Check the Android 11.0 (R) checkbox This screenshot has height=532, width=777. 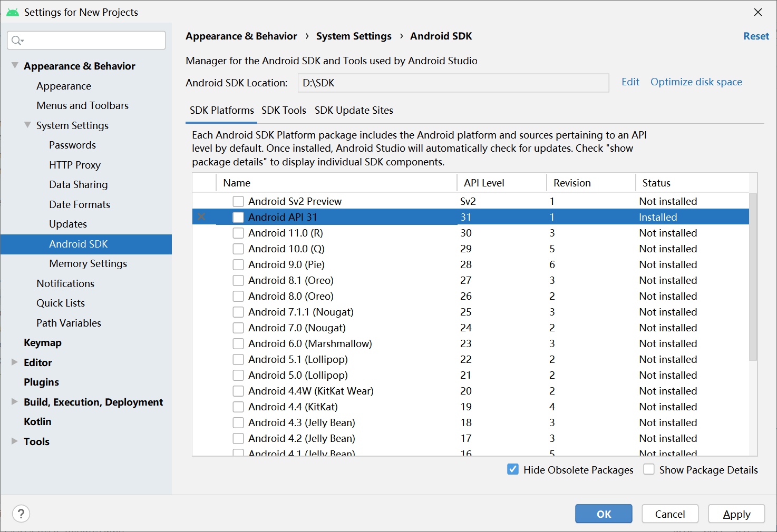pyautogui.click(x=238, y=233)
